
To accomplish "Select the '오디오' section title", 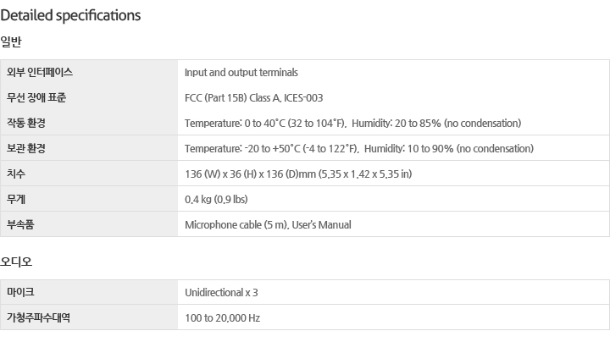I will pyautogui.click(x=16, y=262).
